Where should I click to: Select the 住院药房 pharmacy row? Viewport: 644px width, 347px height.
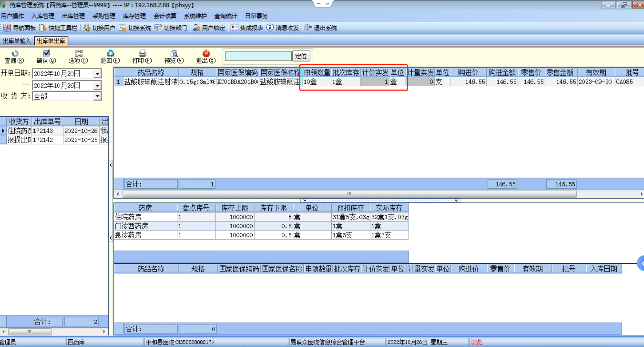(261, 217)
